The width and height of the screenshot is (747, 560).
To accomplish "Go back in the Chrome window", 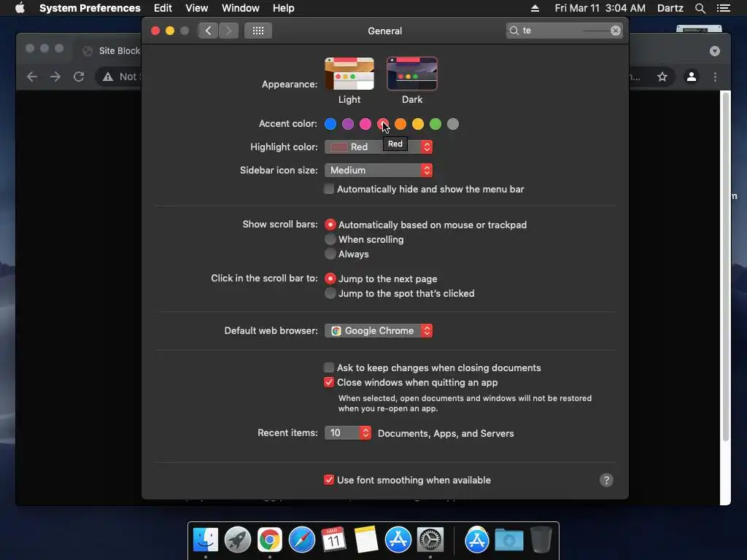I will pyautogui.click(x=32, y=77).
